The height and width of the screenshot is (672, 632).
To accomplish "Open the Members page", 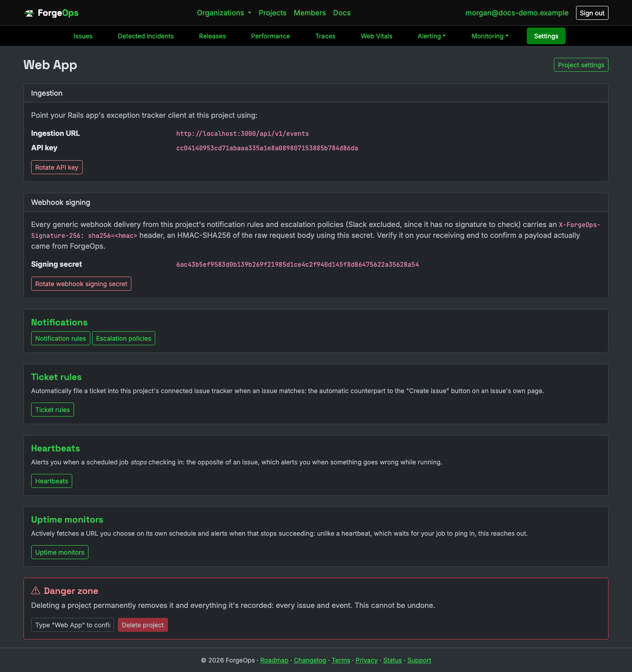I will click(310, 13).
